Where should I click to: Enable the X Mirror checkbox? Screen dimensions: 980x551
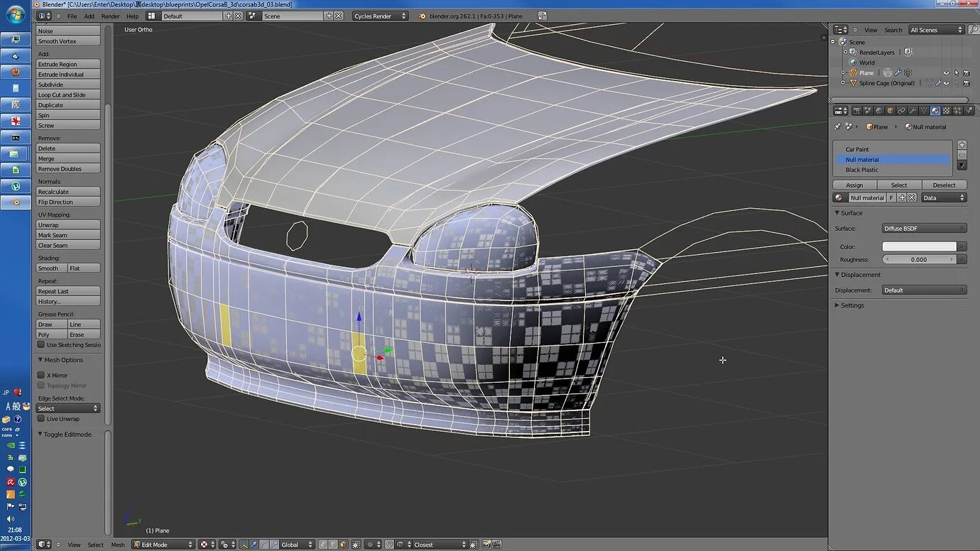41,375
